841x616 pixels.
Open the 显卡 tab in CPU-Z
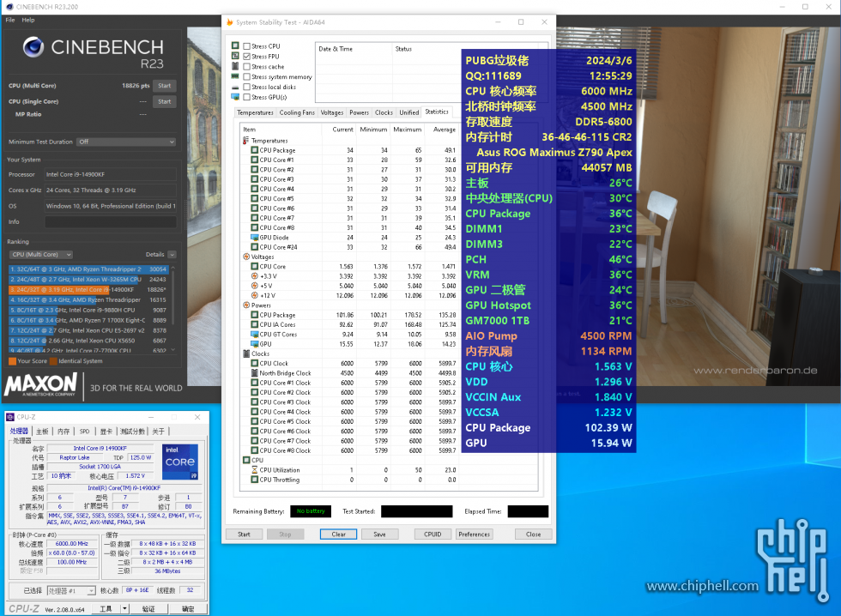coord(106,431)
